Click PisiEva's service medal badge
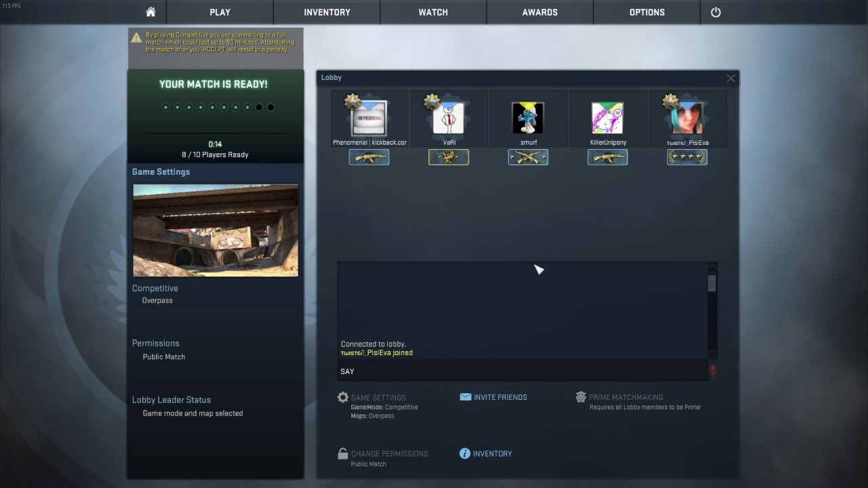Viewport: 868px width, 488px height. point(671,102)
